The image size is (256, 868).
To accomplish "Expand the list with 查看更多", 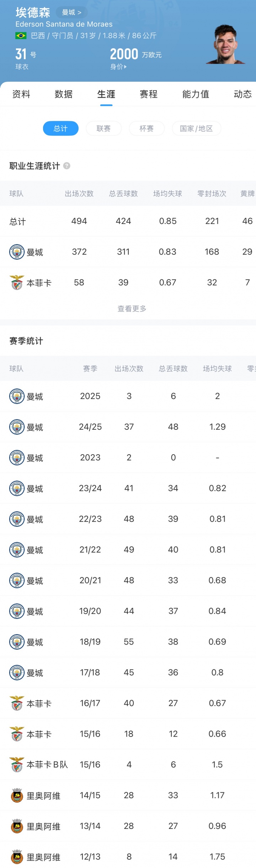I will tap(132, 309).
